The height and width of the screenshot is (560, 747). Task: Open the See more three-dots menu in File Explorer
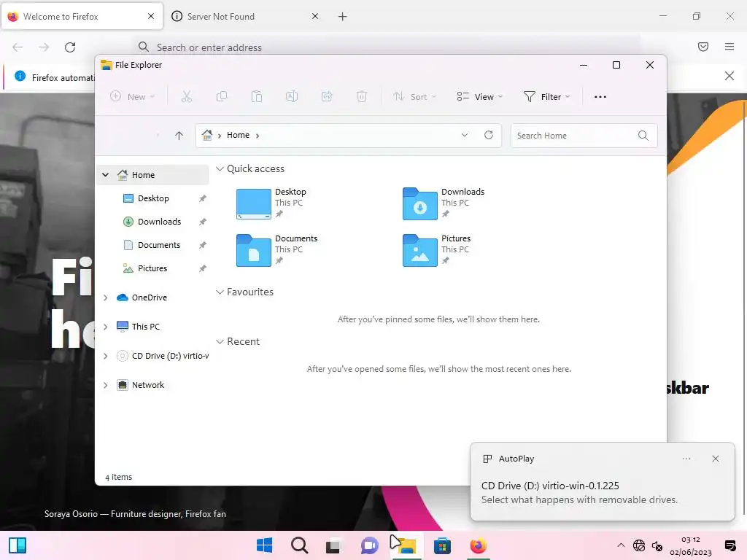[x=600, y=97]
